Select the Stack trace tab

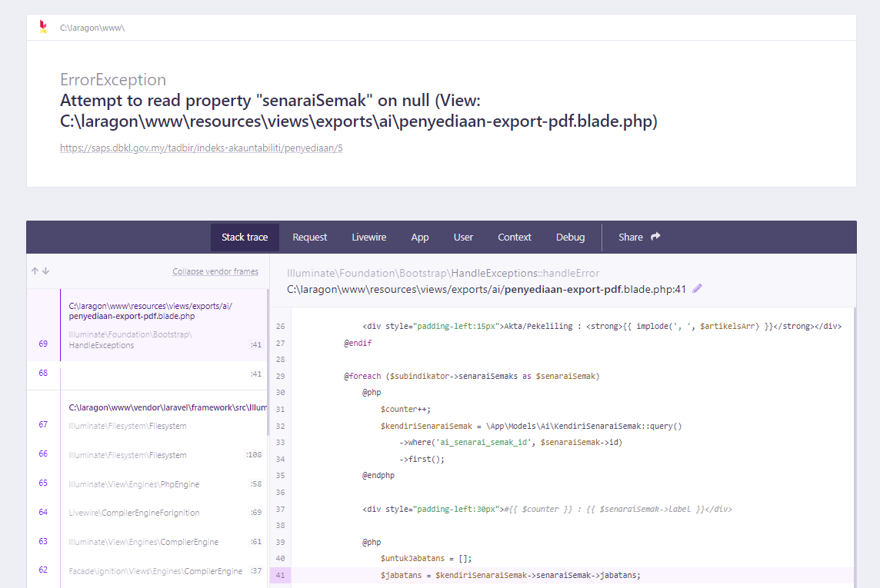click(x=245, y=238)
